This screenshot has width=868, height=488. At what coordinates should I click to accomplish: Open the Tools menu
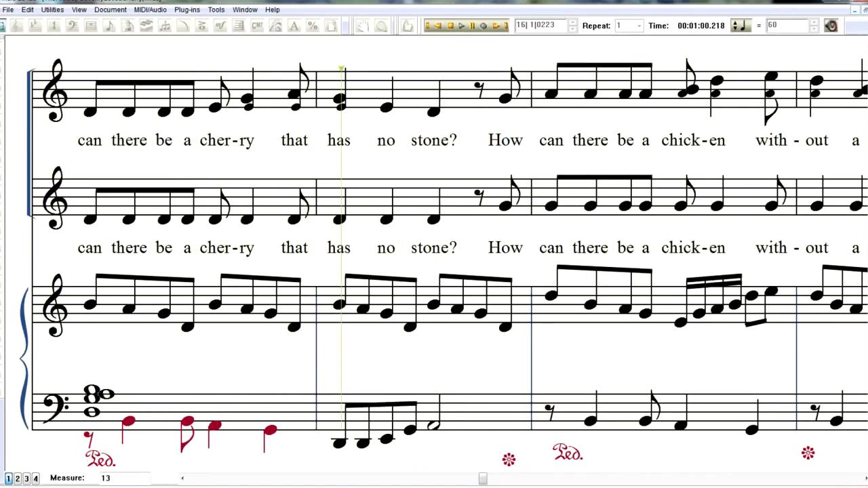point(216,9)
